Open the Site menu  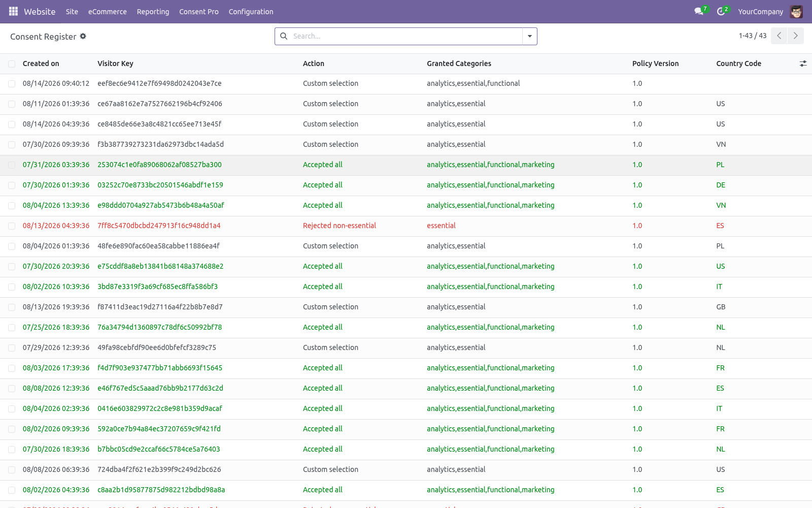click(x=72, y=11)
